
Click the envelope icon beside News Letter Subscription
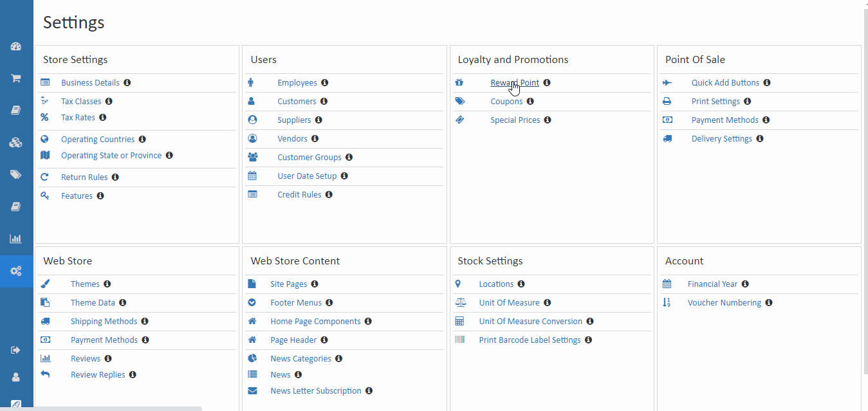[252, 391]
